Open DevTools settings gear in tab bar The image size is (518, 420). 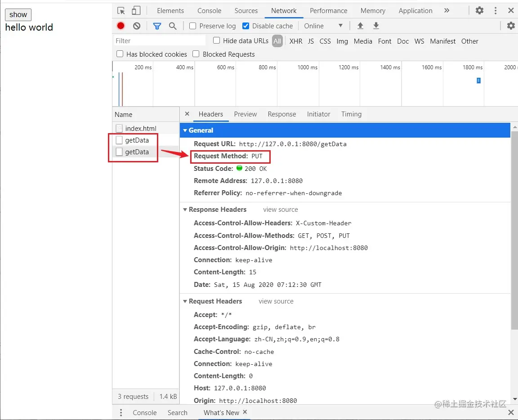click(479, 11)
